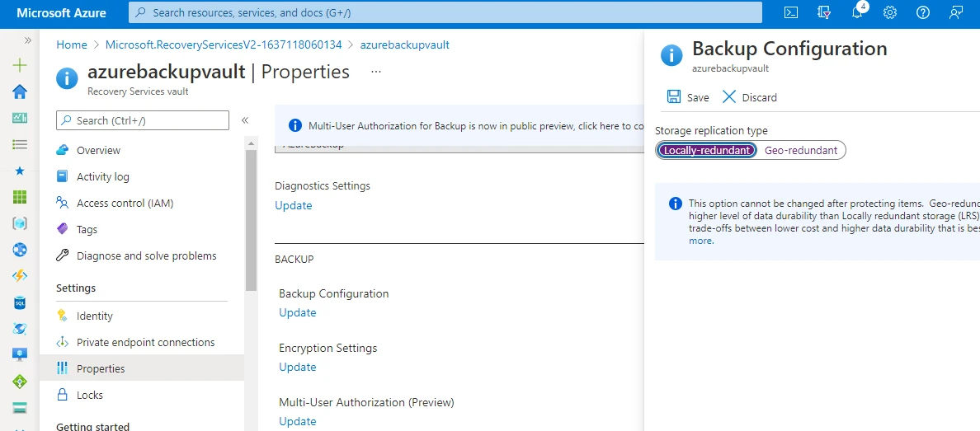980x431 pixels.
Task: Open Azure Cosmos DB icon in left rail
Action: (x=20, y=328)
